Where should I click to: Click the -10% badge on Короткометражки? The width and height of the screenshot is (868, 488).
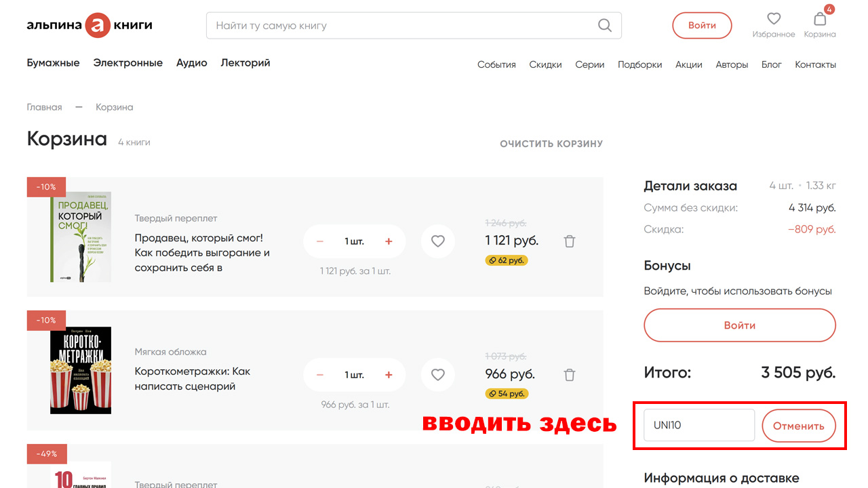click(x=47, y=321)
